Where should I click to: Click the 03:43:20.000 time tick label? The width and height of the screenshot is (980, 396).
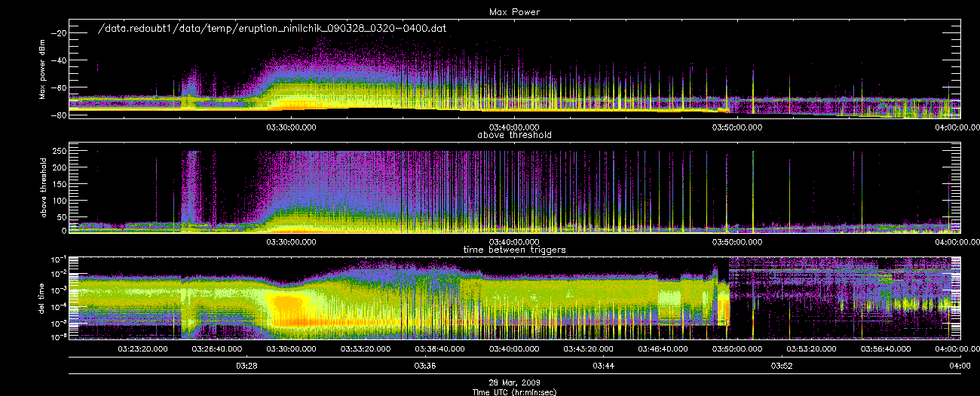click(589, 348)
